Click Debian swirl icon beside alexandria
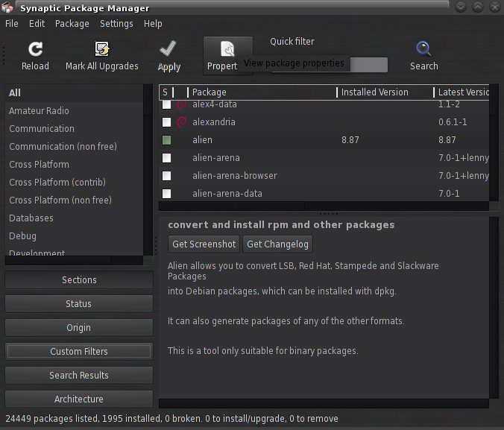The width and height of the screenshot is (504, 430). 182,122
